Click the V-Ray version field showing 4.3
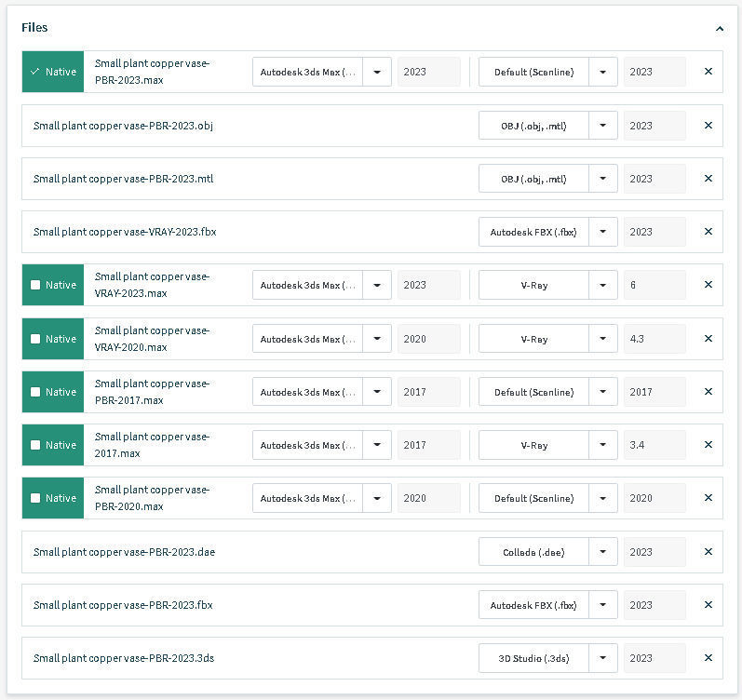This screenshot has width=742, height=700. coord(654,339)
